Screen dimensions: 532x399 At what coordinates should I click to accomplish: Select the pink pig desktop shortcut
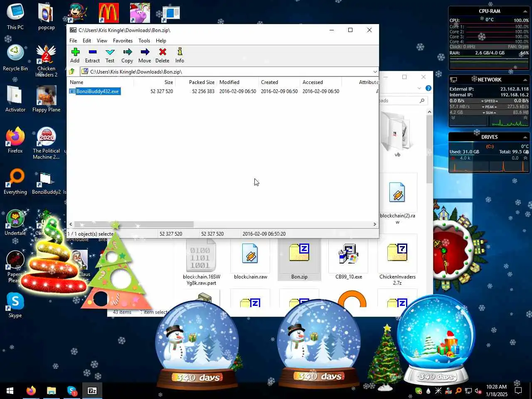point(140,13)
